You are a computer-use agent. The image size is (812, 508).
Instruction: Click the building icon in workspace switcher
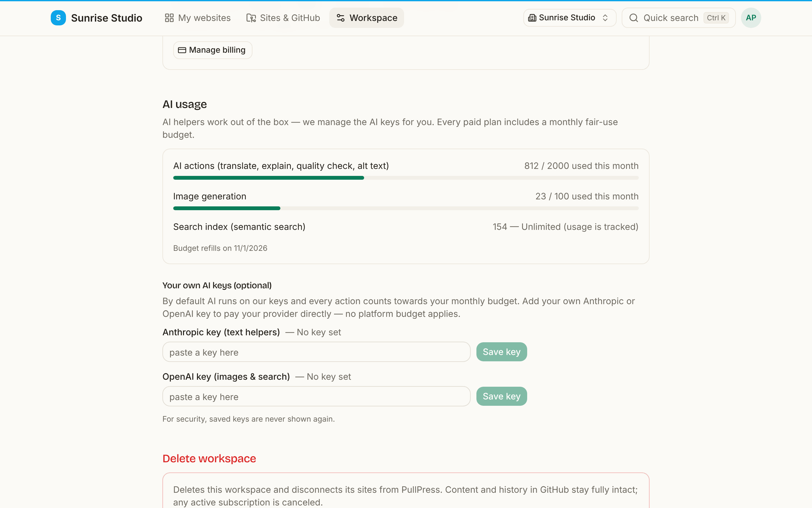click(x=532, y=18)
